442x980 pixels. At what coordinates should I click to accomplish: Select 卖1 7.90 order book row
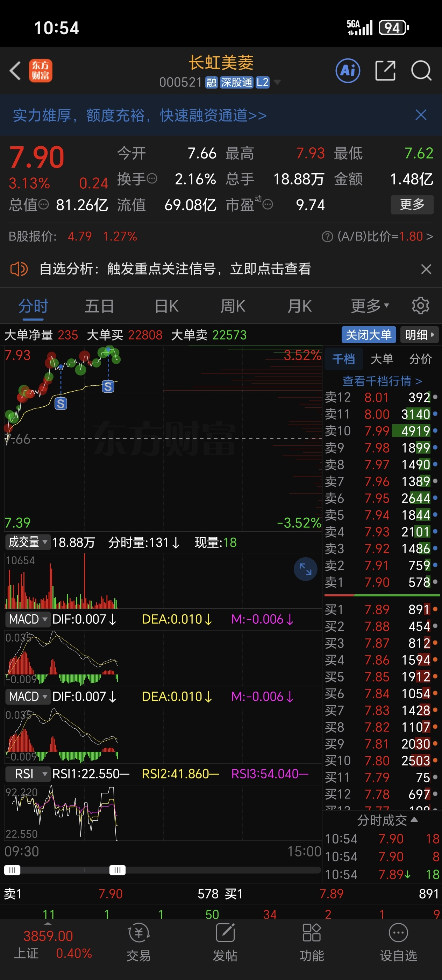tap(382, 582)
